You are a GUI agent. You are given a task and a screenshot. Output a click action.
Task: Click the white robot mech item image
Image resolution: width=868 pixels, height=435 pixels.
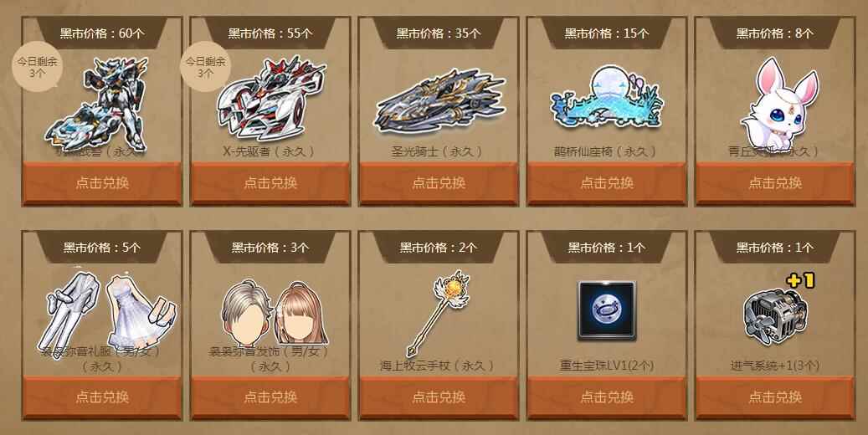[97, 104]
